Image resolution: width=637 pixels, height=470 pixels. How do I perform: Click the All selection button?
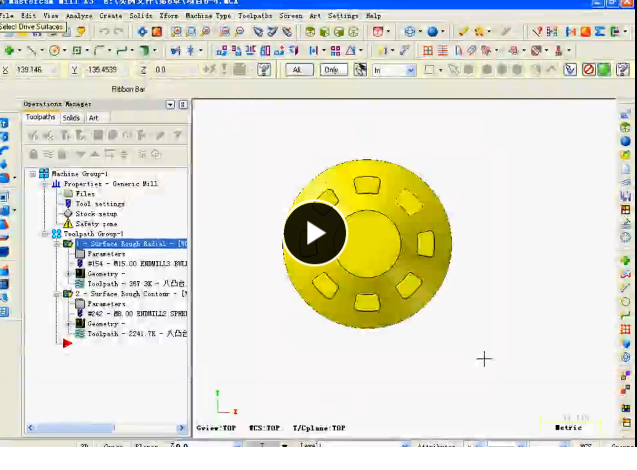299,70
